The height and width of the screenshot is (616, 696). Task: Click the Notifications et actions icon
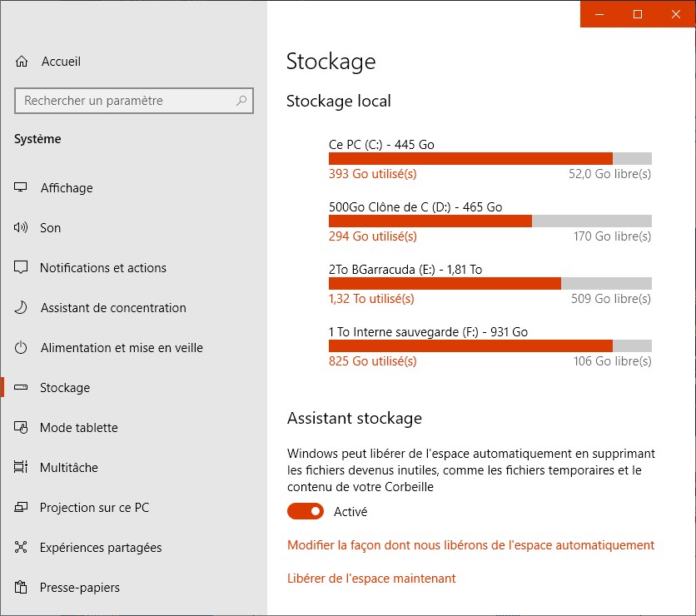[x=22, y=268]
